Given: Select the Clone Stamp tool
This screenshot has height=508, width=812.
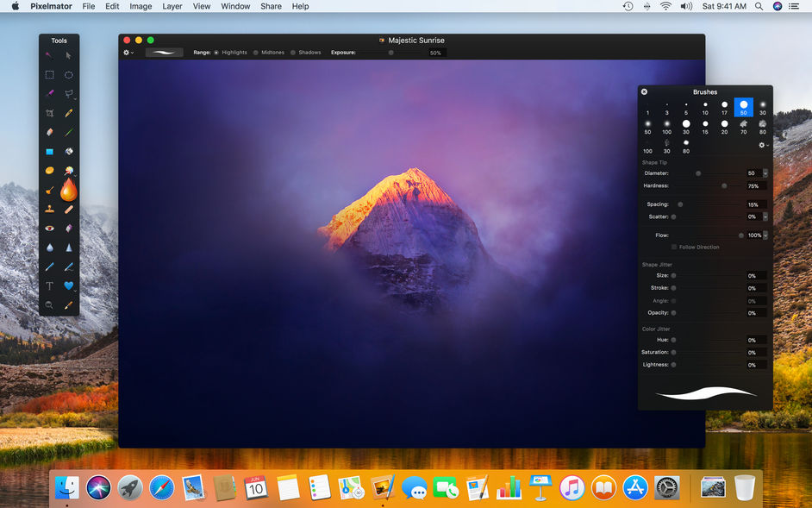Looking at the screenshot, I should 49,209.
